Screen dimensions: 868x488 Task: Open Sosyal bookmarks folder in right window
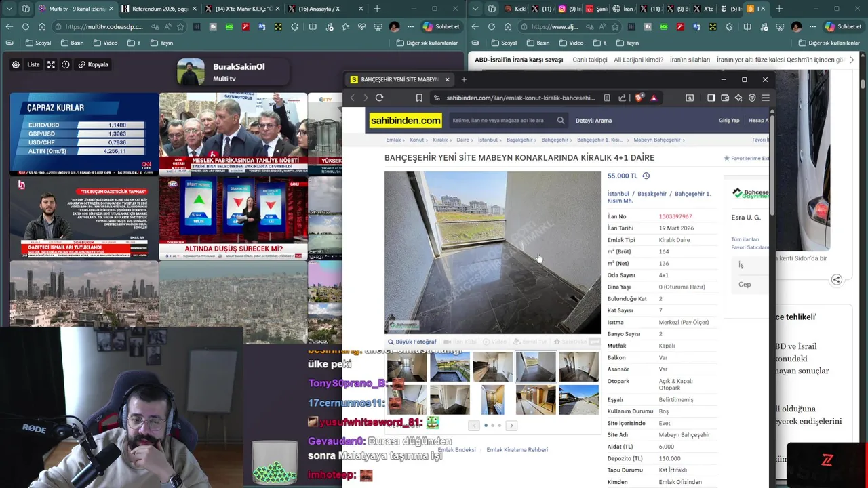pyautogui.click(x=503, y=43)
